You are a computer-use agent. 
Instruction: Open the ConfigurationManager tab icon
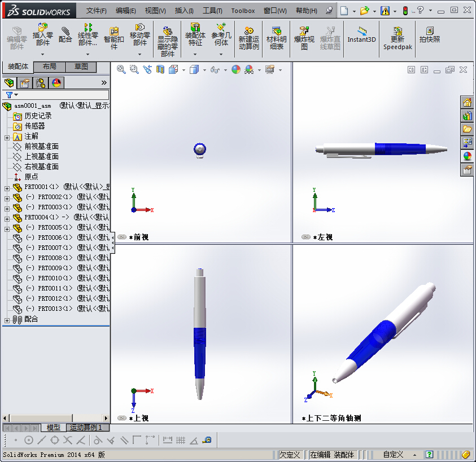point(41,82)
